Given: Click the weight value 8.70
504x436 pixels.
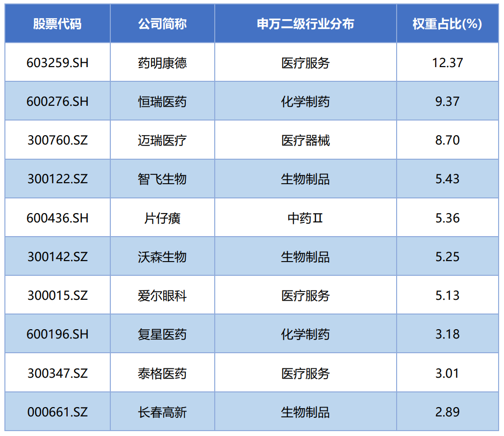Looking at the screenshot, I should 448,140.
